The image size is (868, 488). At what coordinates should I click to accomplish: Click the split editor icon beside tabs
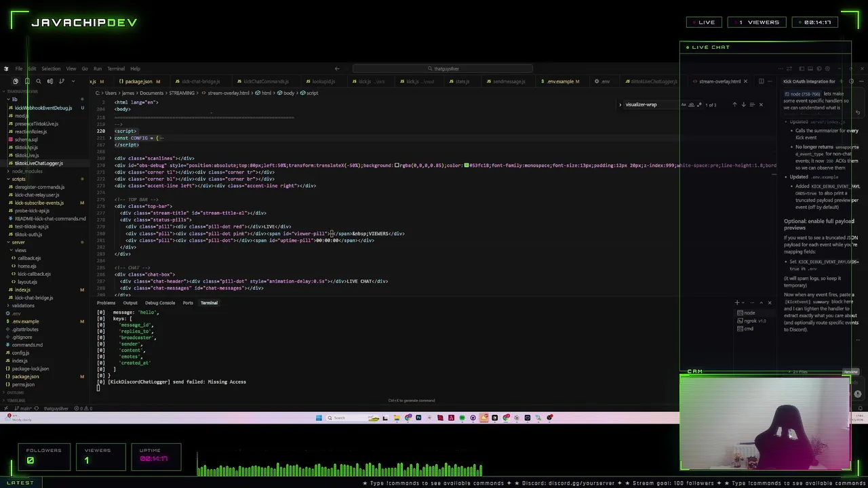[762, 81]
